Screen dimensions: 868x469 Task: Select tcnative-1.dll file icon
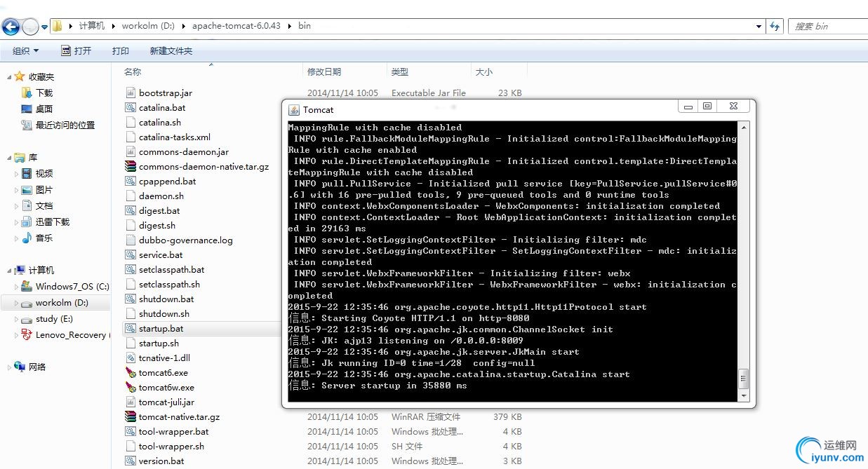pyautogui.click(x=131, y=358)
